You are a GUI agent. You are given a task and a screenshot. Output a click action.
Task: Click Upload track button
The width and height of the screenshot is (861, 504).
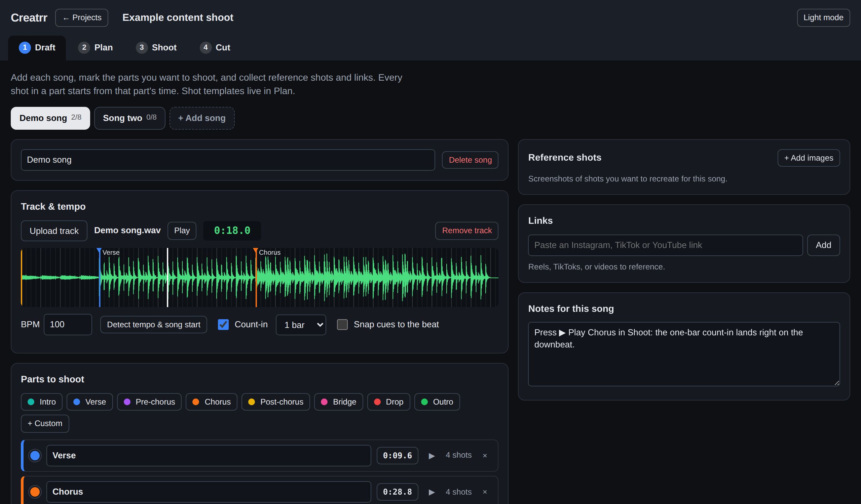54,231
